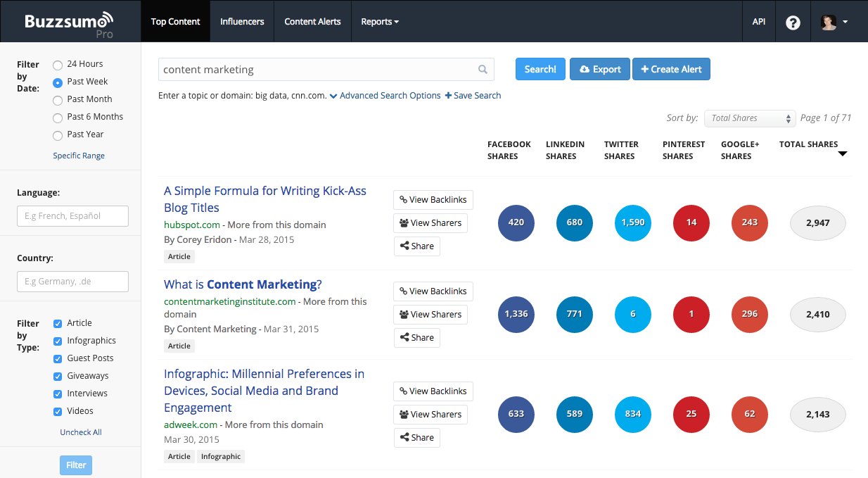Uncheck the Videos filter checkbox
868x478 pixels.
click(57, 410)
